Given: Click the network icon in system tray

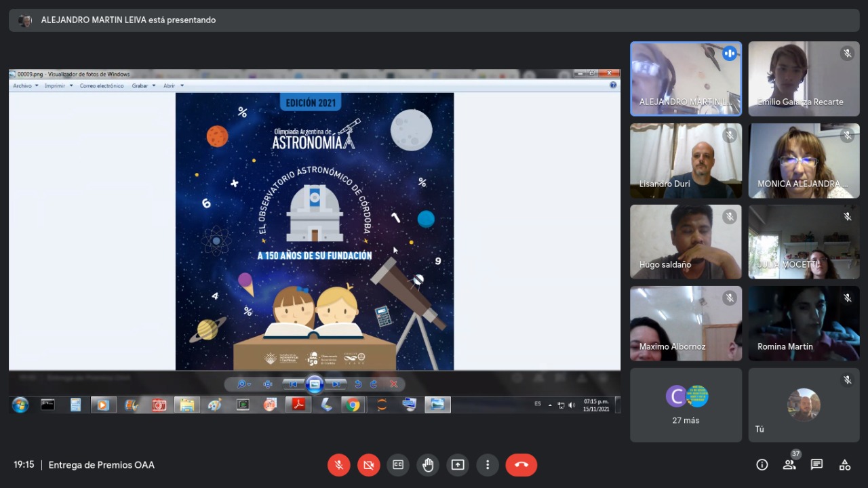Looking at the screenshot, I should 561,405.
